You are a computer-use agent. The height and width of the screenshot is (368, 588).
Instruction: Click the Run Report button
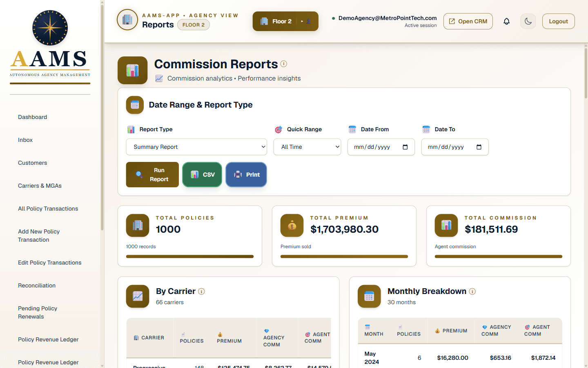click(x=152, y=175)
